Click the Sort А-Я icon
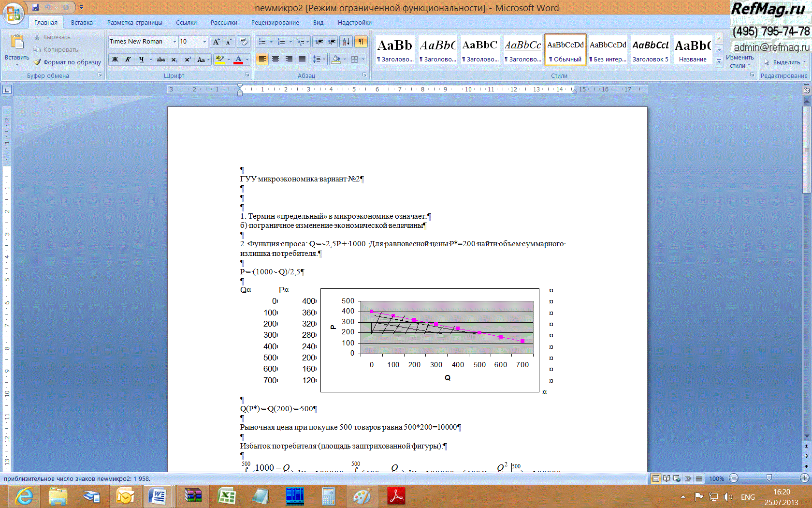The width and height of the screenshot is (812, 508). tap(346, 42)
